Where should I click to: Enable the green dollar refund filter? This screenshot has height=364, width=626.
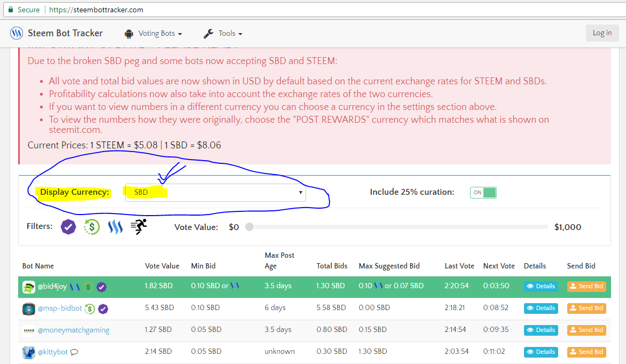(x=91, y=227)
